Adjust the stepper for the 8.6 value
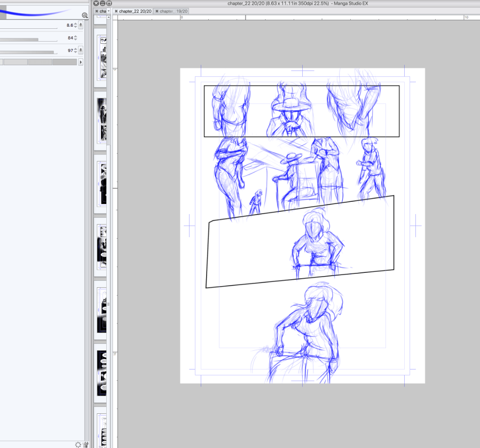Screen dimensions: 480x448 [75, 25]
